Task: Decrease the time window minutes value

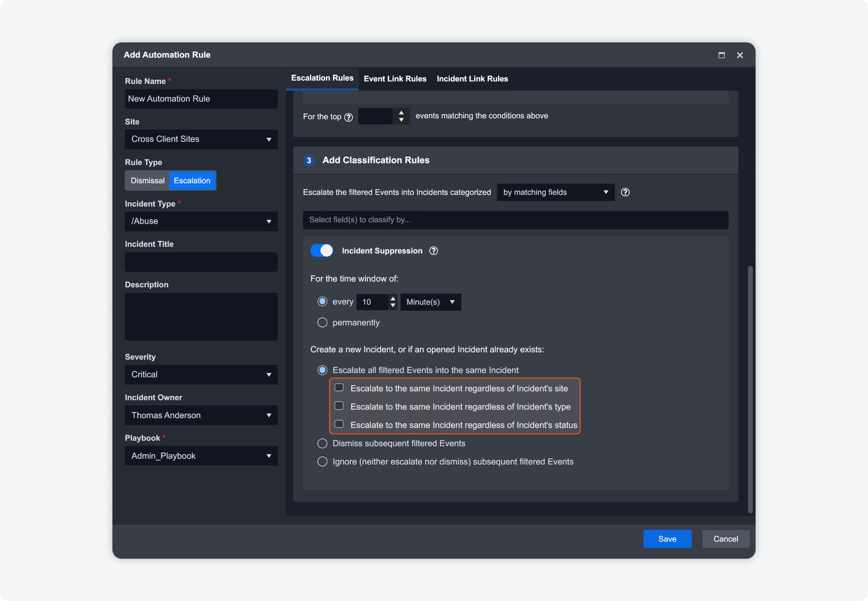Action: (x=393, y=305)
